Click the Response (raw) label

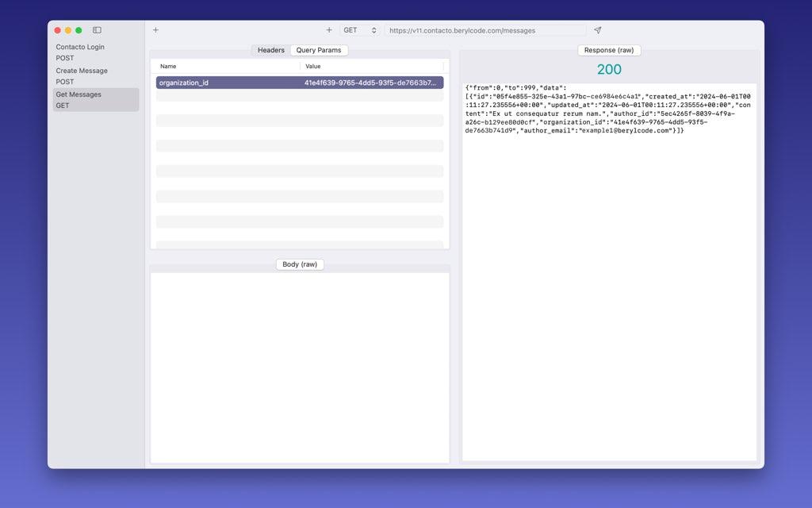pyautogui.click(x=609, y=49)
